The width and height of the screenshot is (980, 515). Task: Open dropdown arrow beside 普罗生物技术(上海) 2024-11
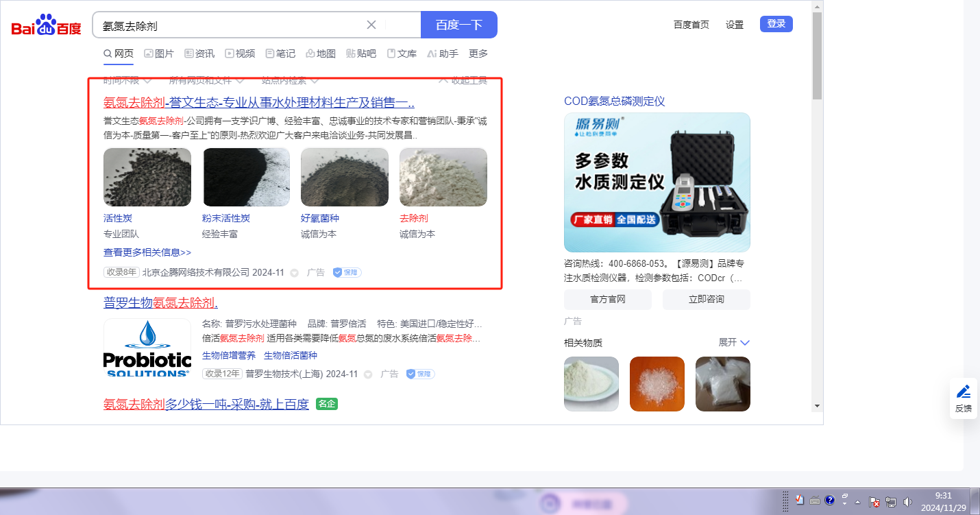coord(369,374)
